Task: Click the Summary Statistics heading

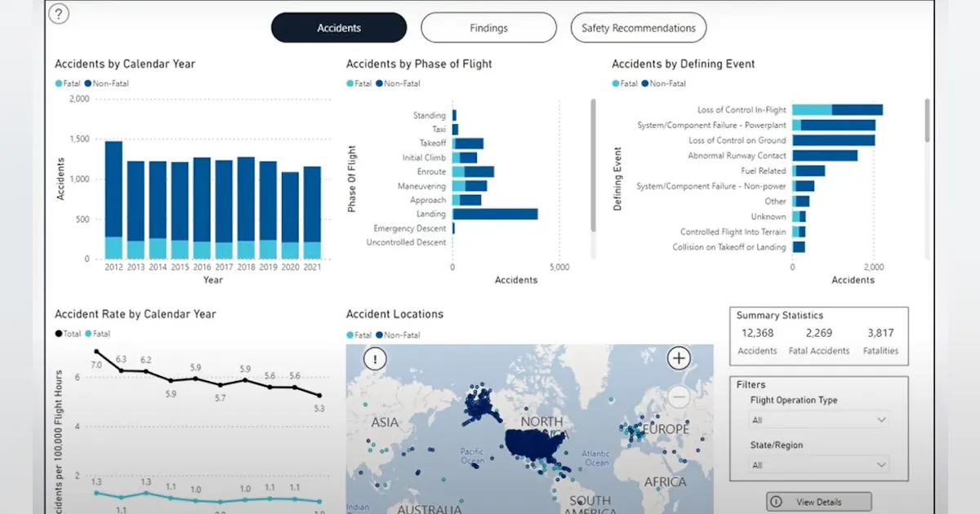Action: click(780, 315)
